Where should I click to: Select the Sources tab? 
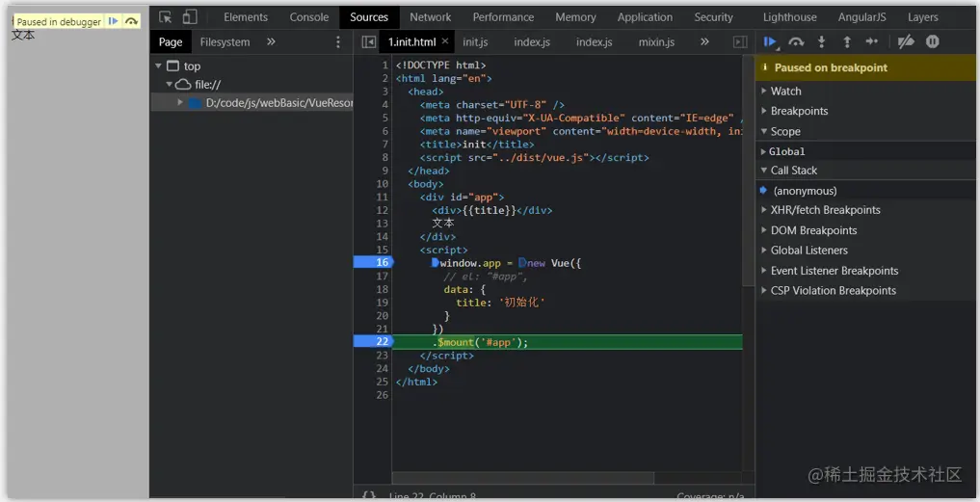click(369, 17)
